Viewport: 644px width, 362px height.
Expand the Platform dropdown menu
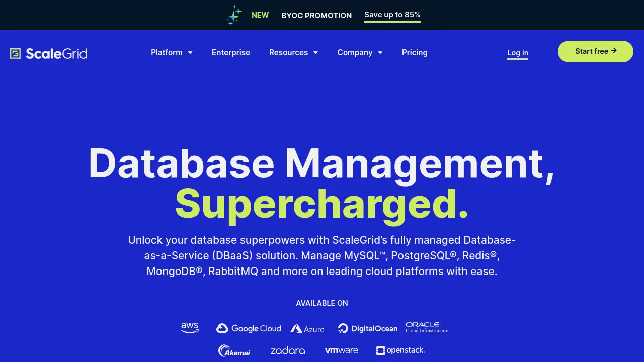(172, 52)
